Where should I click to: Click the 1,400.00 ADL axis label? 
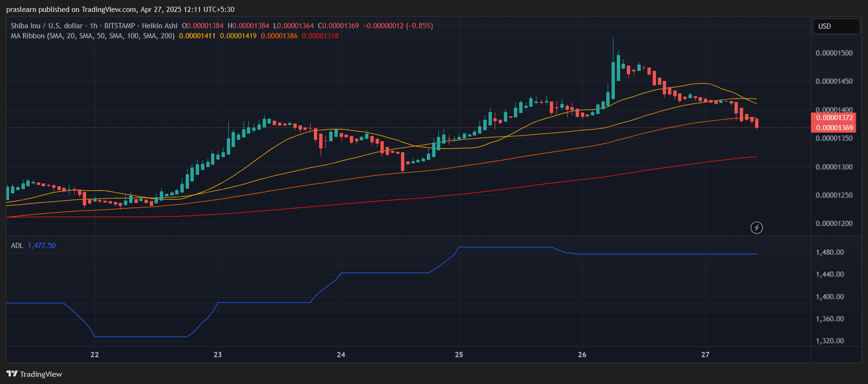click(x=830, y=297)
